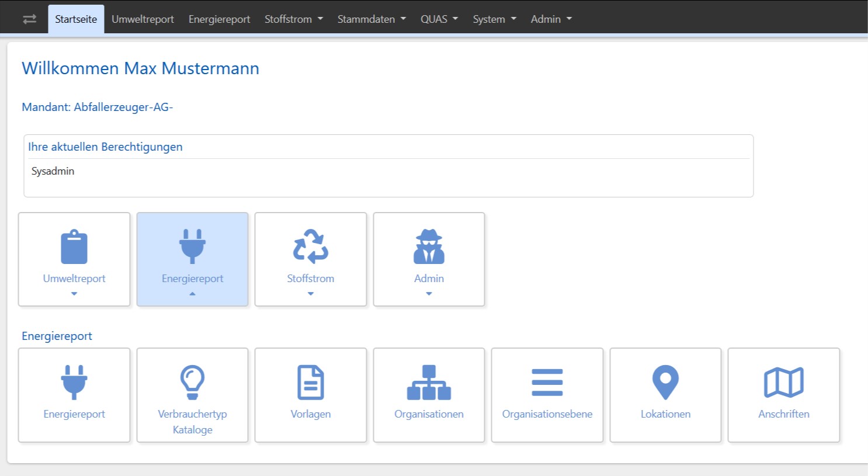Viewport: 868px width, 476px height.
Task: Click the document icon for Vorlagen
Action: tap(311, 382)
